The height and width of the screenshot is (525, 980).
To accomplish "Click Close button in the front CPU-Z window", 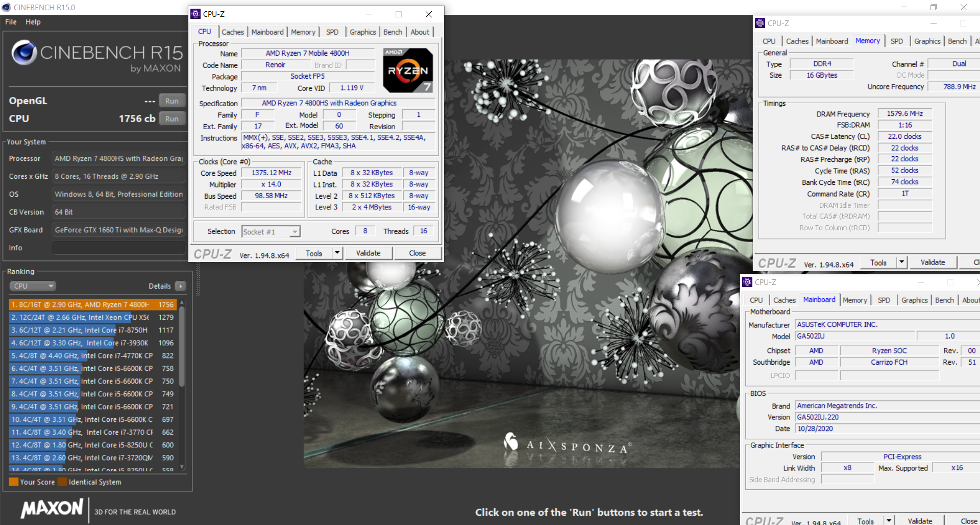I will click(417, 253).
